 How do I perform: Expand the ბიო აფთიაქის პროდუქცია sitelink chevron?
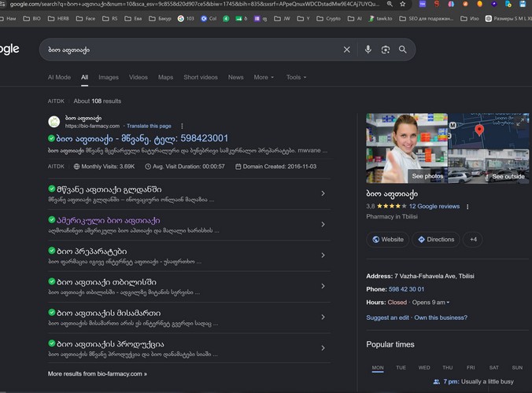(323, 348)
